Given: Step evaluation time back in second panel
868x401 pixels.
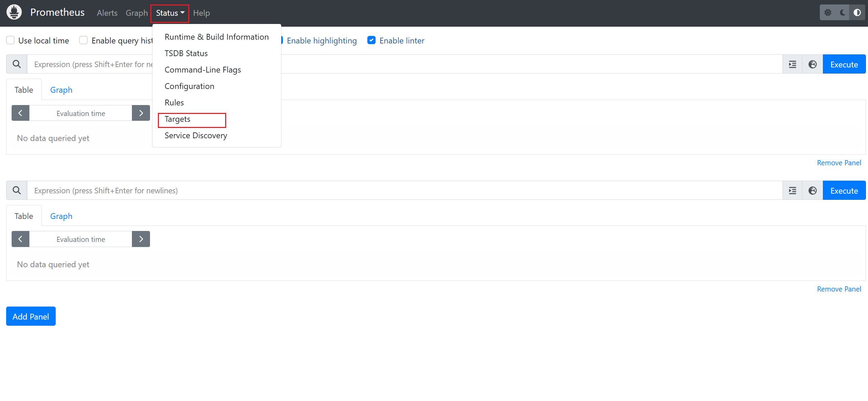Looking at the screenshot, I should coord(21,239).
